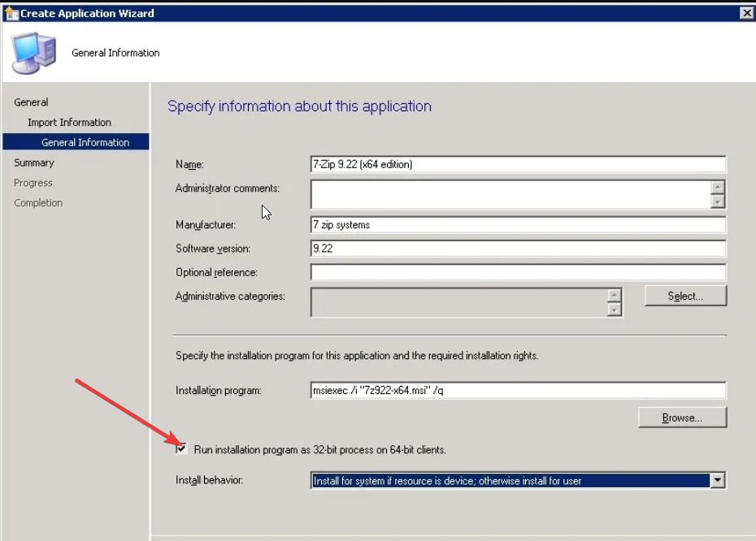
Task: Click 'General Information' header text beside computer icon
Action: (115, 53)
